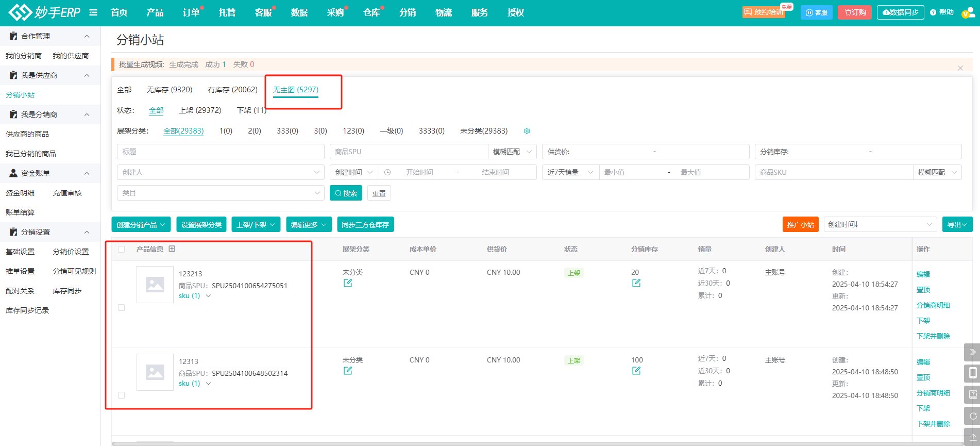Viewport: 980px width, 446px height.
Task: Click the 妙手ERP logo
Action: point(45,12)
